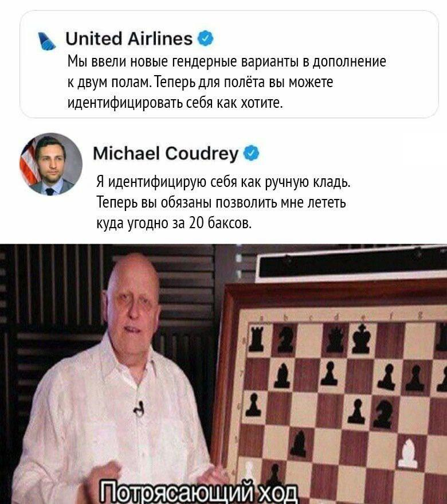Select the black king on the chessboard
The height and width of the screenshot is (504, 447).
pyautogui.click(x=362, y=338)
